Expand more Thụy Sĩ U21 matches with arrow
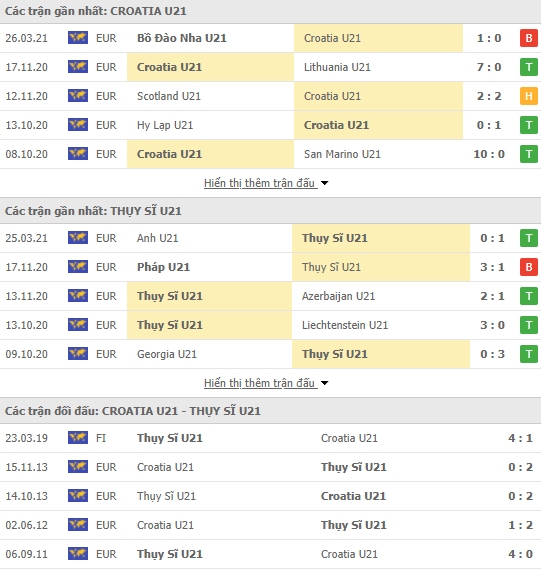541x571 pixels. click(x=324, y=383)
